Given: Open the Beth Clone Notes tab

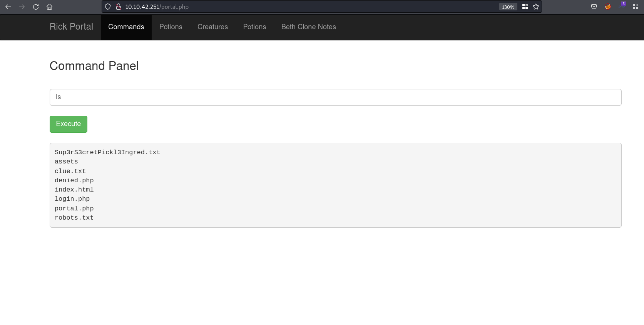Looking at the screenshot, I should (x=309, y=27).
